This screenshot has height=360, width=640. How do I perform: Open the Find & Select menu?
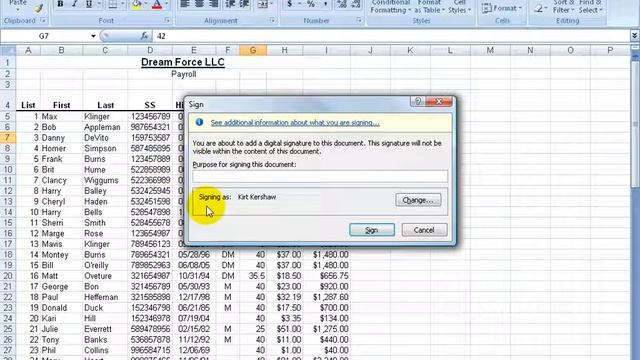click(x=590, y=6)
